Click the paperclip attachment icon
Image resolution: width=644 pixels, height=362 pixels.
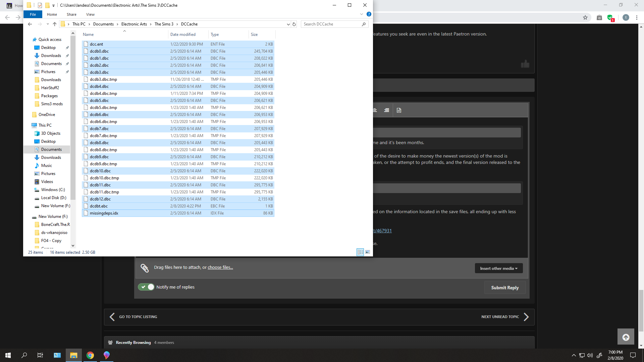145,268
